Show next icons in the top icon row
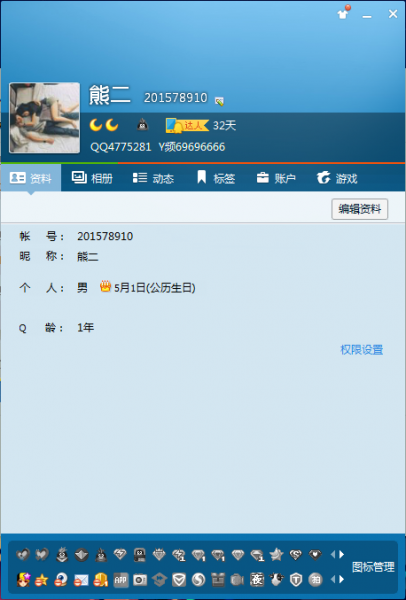The height and width of the screenshot is (600, 406). tap(342, 554)
